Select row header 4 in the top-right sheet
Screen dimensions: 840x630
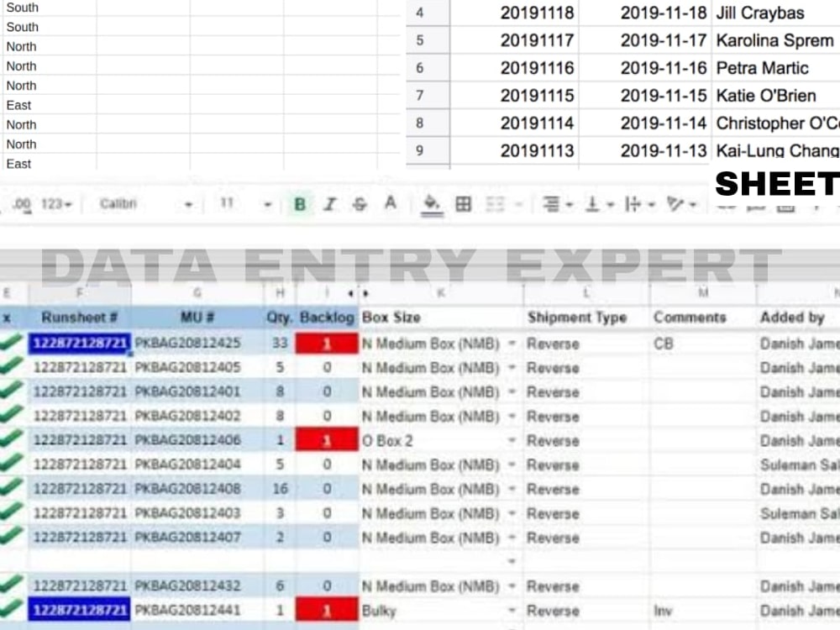coord(428,13)
